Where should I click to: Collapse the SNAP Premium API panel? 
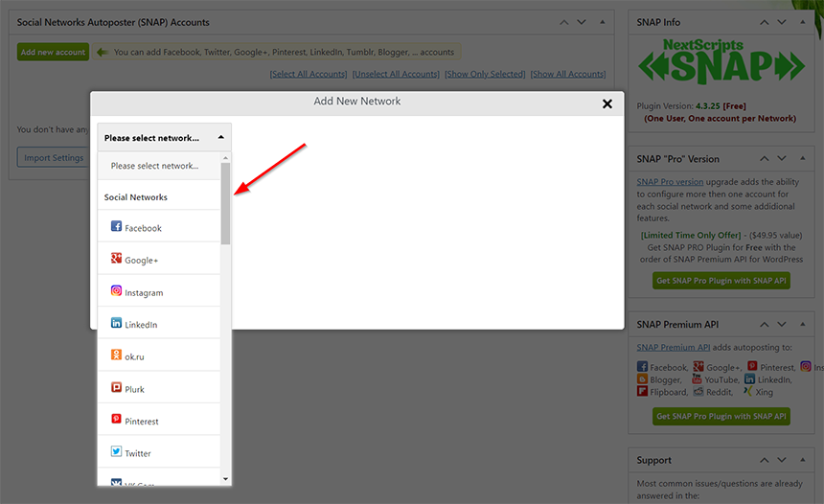coord(803,324)
